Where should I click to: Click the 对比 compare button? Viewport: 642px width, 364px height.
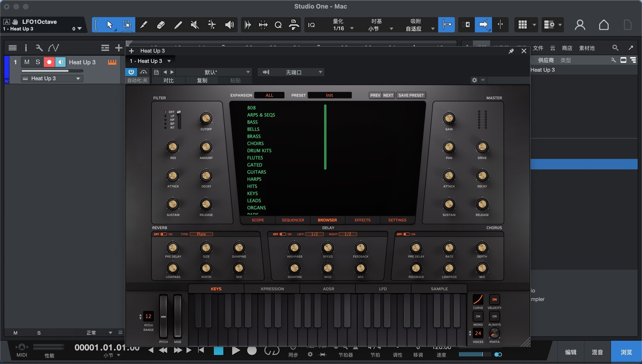click(169, 80)
